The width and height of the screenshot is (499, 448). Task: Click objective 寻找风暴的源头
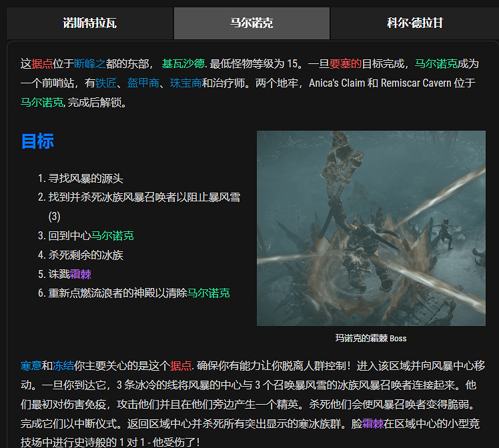[x=85, y=179]
